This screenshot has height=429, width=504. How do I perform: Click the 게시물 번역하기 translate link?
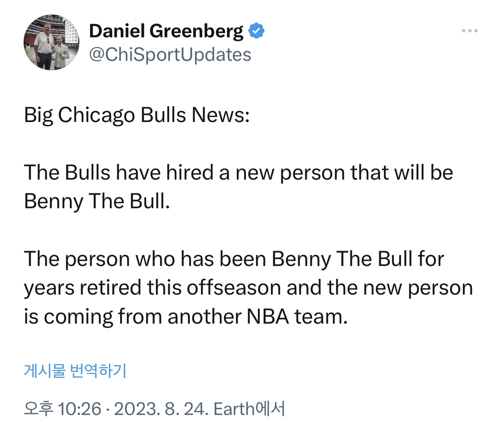point(75,371)
